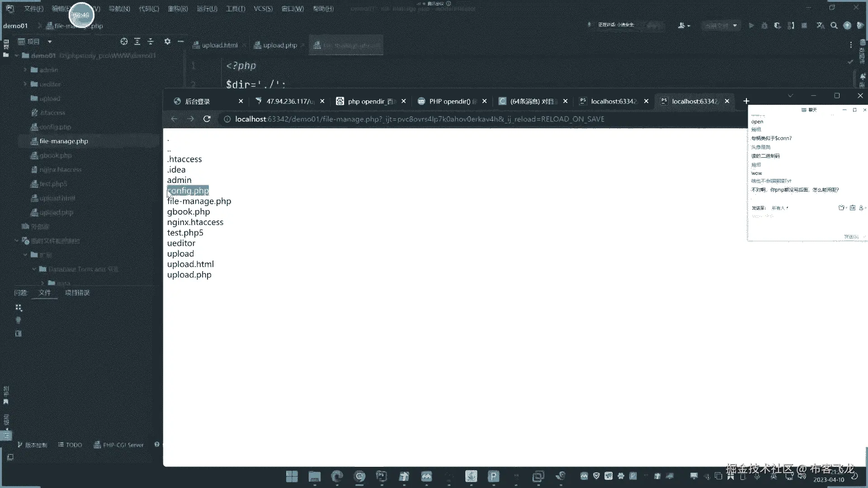Viewport: 868px width, 488px height.
Task: Click the browser address bar URL
Action: (x=419, y=119)
